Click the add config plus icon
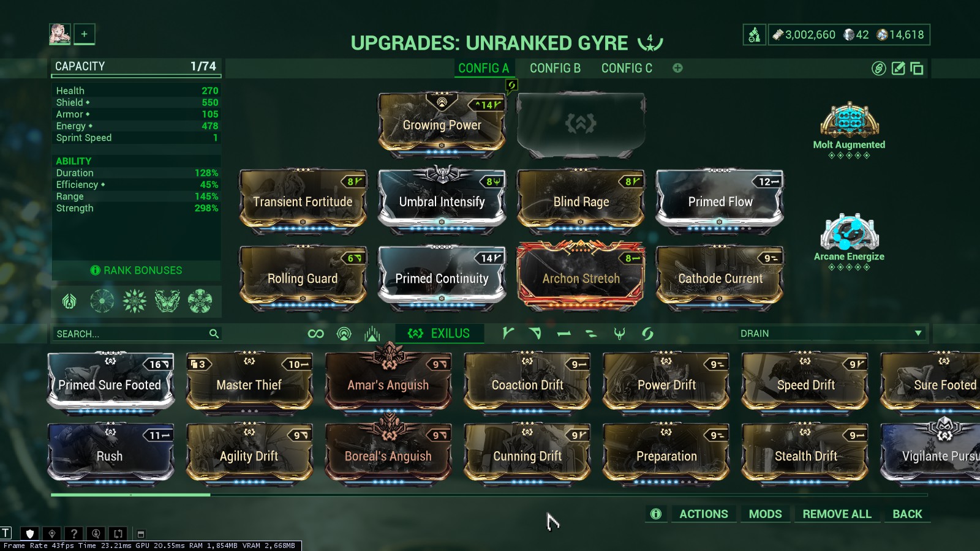 coord(677,68)
